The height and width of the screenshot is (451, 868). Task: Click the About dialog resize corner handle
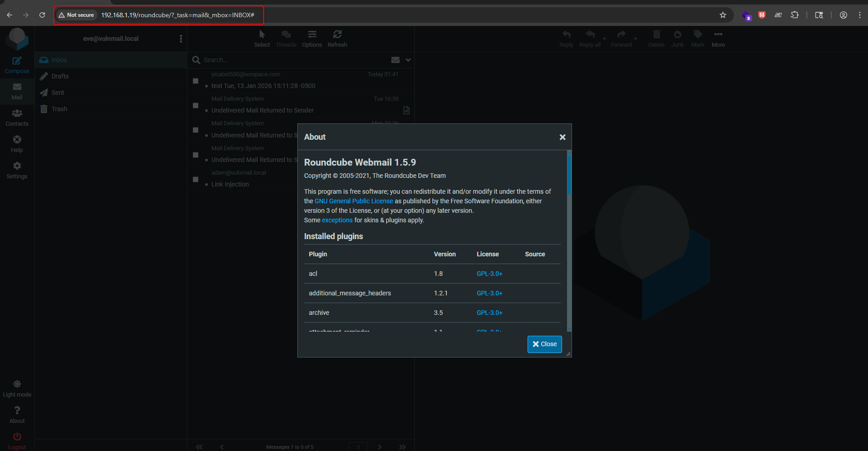pos(568,353)
